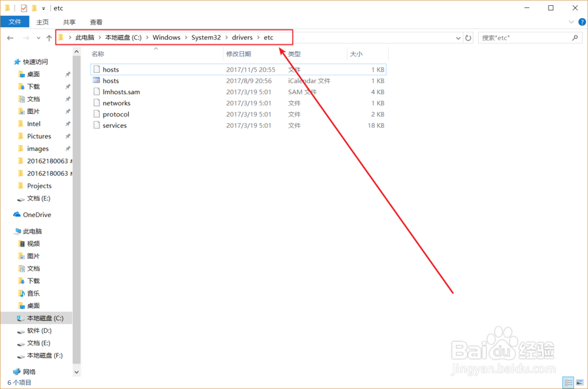Click System32 in the address breadcrumb
Viewport: 588px width, 389px height.
coord(206,38)
